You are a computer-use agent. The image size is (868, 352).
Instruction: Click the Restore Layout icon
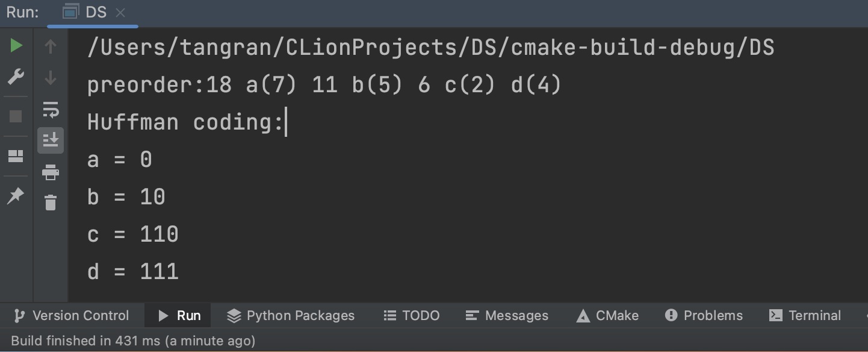16,156
